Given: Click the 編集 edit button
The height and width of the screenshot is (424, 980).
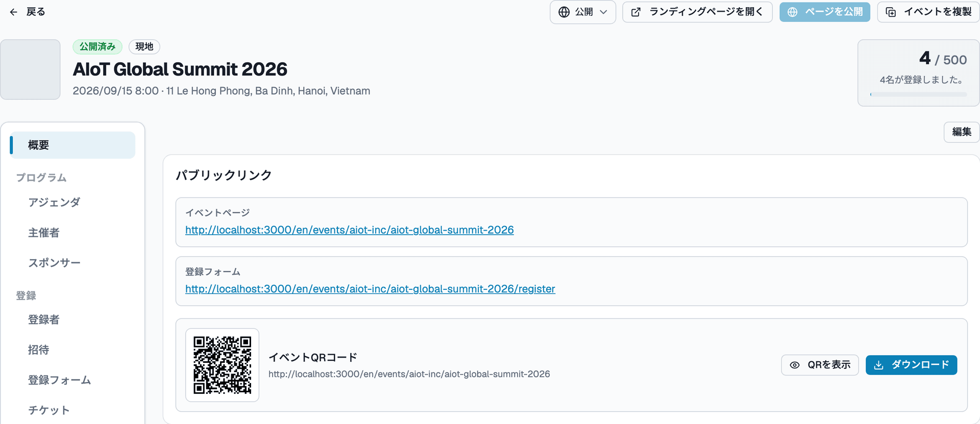Looking at the screenshot, I should (962, 132).
